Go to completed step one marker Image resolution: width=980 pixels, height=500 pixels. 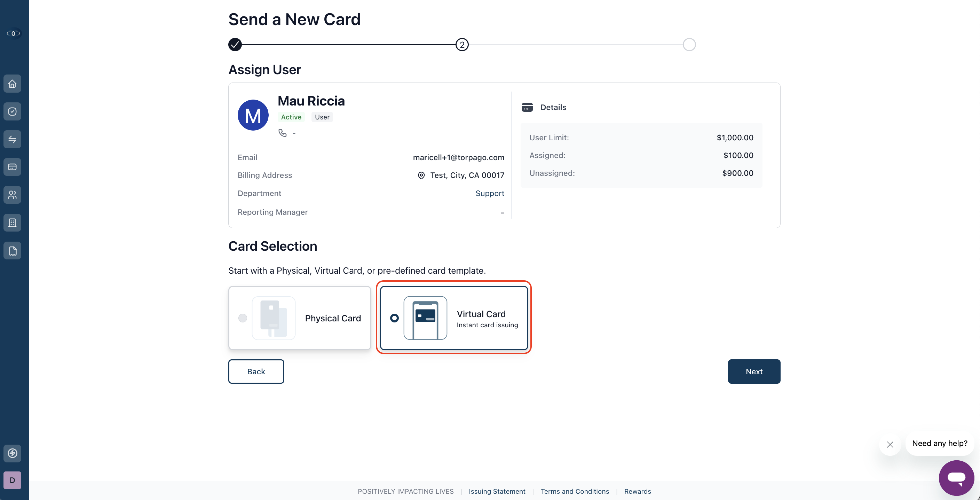(235, 45)
